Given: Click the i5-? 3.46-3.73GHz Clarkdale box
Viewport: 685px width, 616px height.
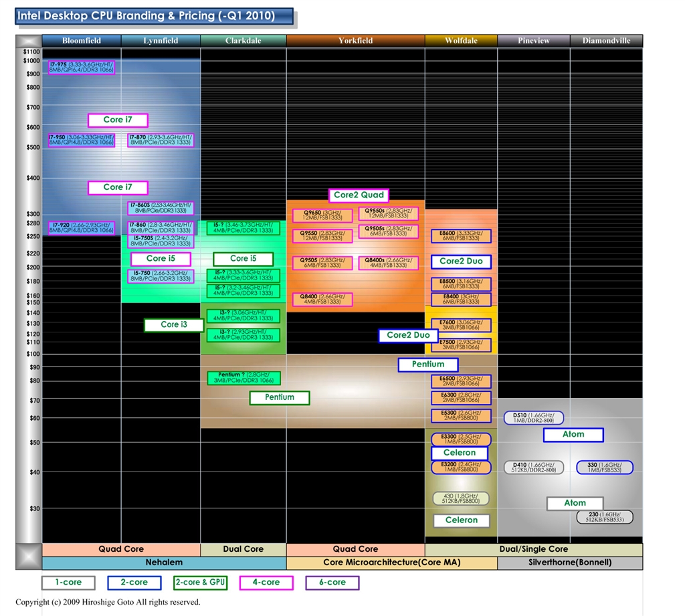Looking at the screenshot, I should [243, 227].
